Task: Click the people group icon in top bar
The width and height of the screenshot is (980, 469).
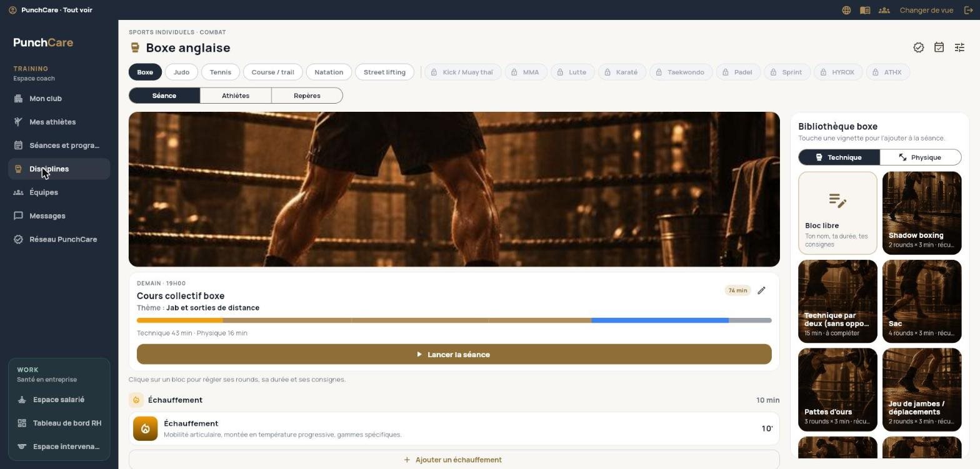Action: (x=884, y=10)
